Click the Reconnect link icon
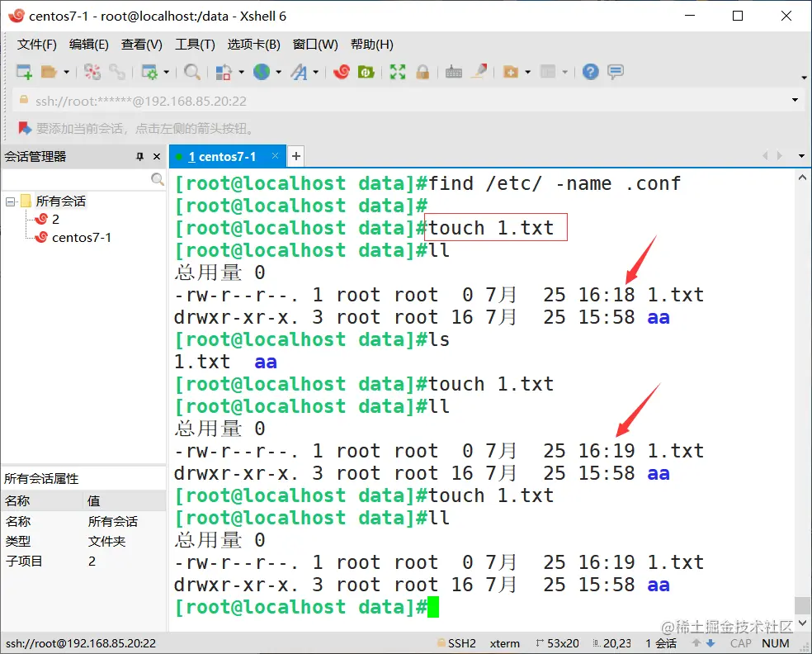Screen dimensions: 812x654 (x=117, y=72)
